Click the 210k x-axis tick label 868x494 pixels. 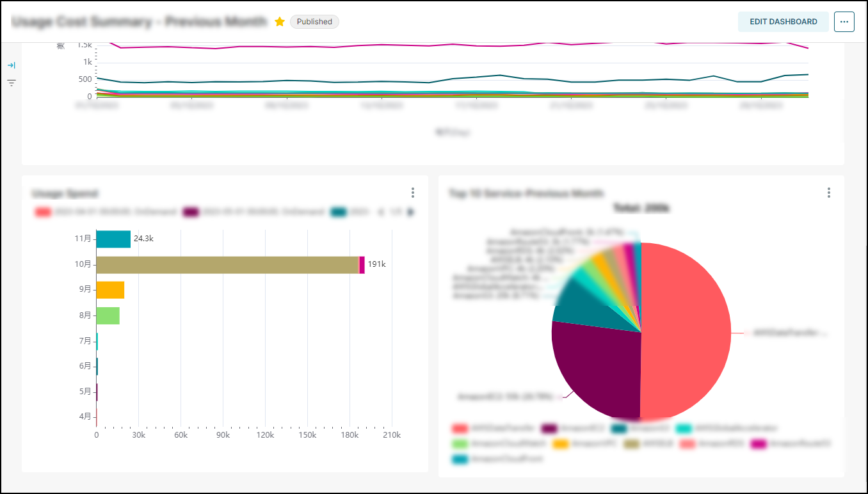(392, 435)
